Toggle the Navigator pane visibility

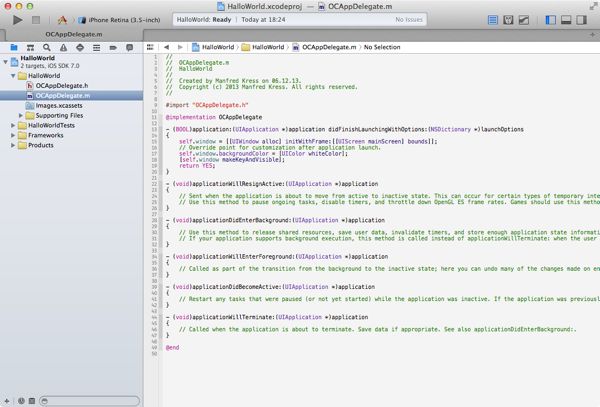pos(550,20)
